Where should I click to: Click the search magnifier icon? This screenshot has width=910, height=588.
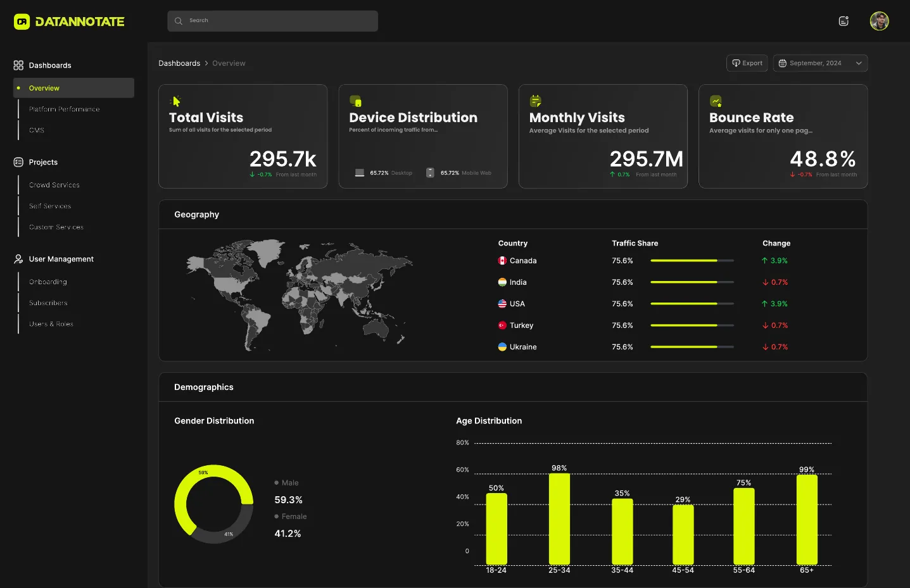pos(179,21)
